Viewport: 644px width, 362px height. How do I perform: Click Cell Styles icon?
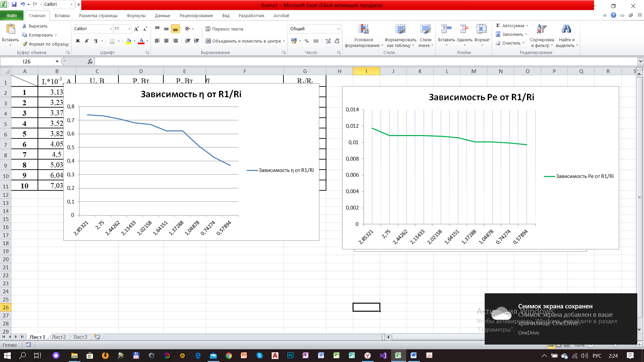pos(426,29)
